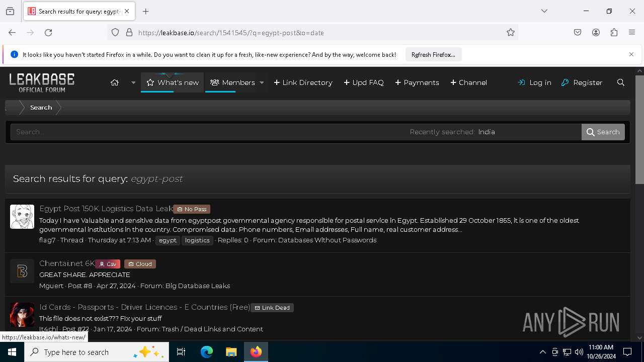Click the taskbar search box

pyautogui.click(x=97, y=352)
